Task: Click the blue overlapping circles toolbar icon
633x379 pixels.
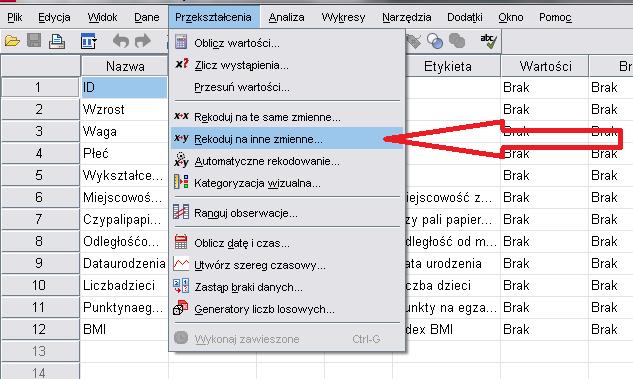Action: coord(435,41)
